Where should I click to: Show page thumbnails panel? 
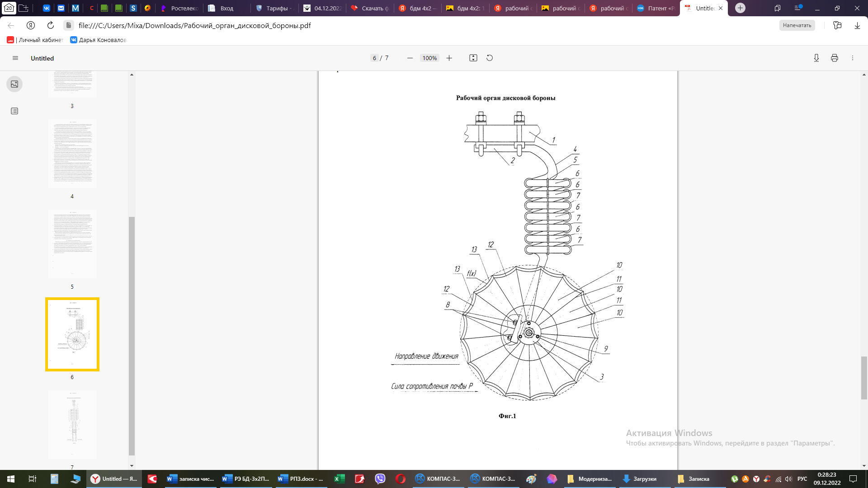click(x=14, y=84)
